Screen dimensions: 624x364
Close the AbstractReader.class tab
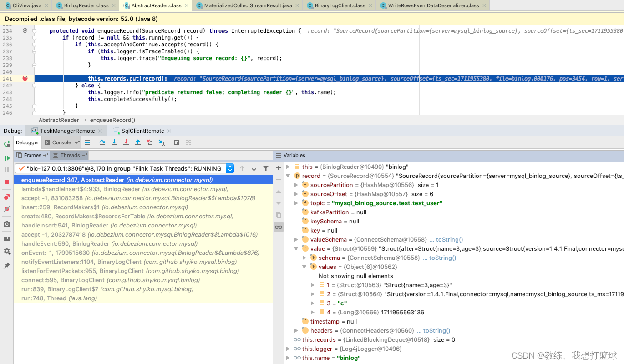186,5
